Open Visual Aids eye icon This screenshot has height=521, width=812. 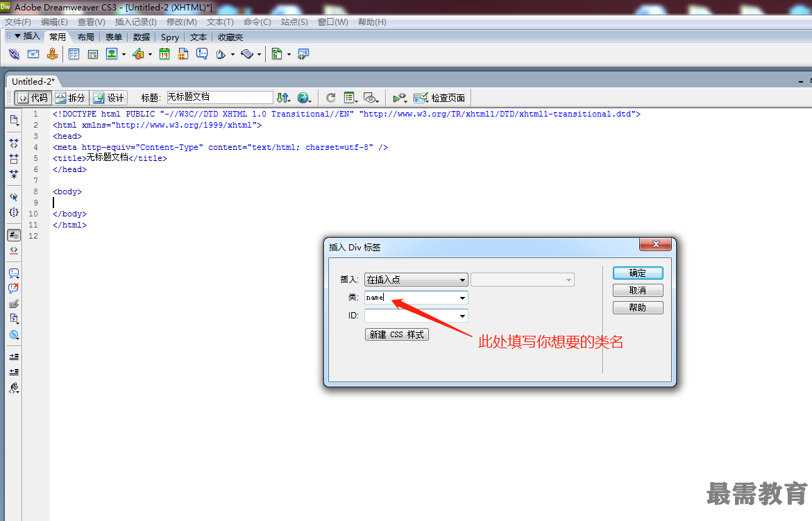(371, 97)
